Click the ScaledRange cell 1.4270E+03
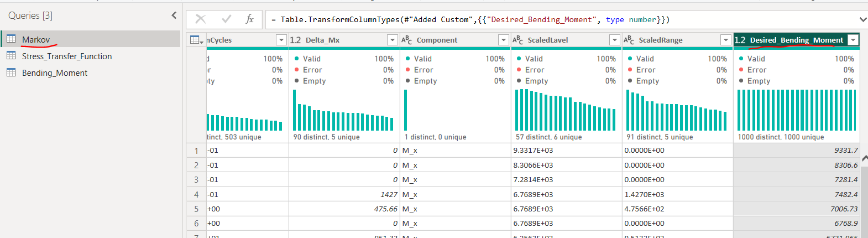Viewport: 868px width, 238px height. tap(677, 194)
